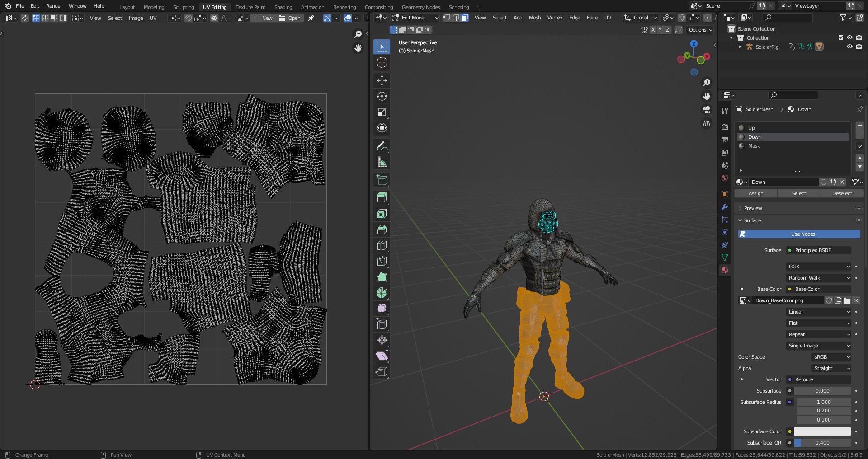The height and width of the screenshot is (459, 868).
Task: Click the Deselect button
Action: (842, 193)
